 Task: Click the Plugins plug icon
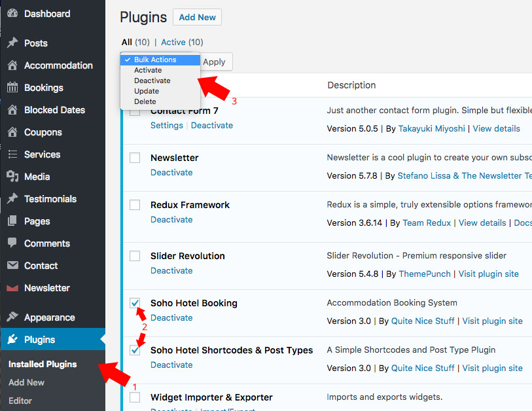[12, 340]
